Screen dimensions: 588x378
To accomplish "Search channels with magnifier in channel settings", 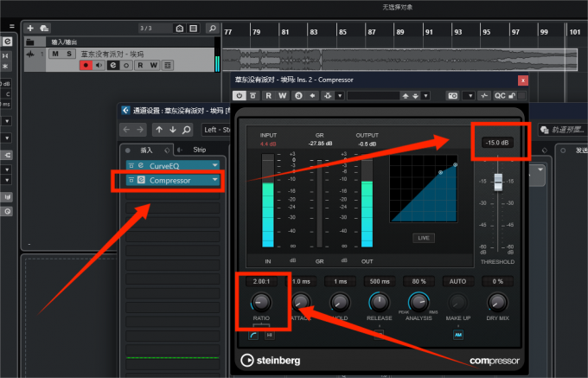I will (x=186, y=130).
